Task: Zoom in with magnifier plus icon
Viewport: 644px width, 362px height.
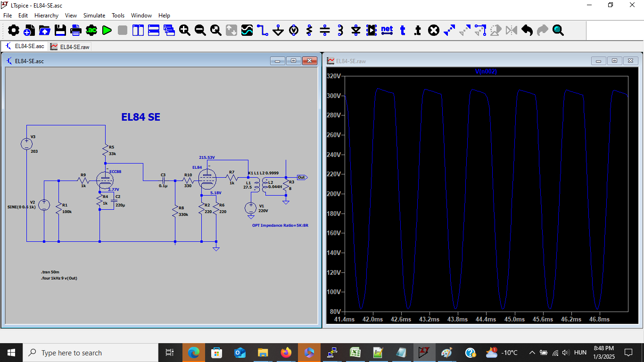Action: pos(185,30)
